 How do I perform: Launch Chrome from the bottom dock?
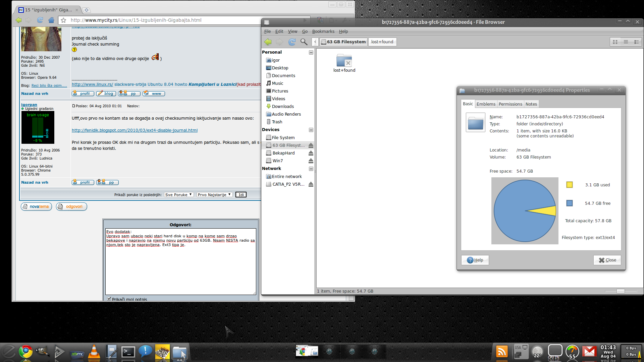point(25,352)
